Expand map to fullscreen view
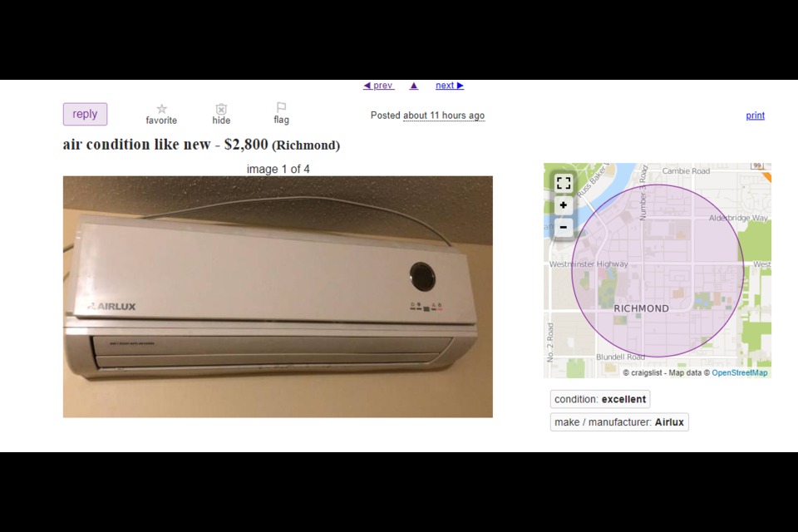 point(564,183)
